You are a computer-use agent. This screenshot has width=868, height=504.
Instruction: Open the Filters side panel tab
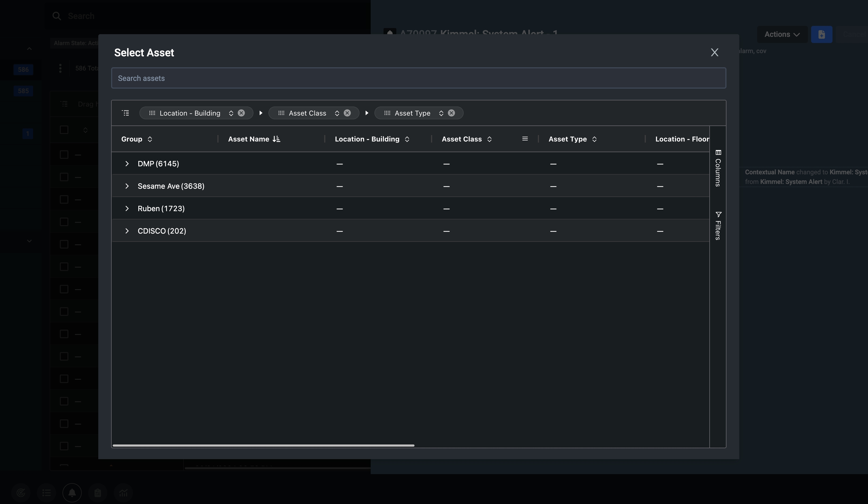point(718,226)
